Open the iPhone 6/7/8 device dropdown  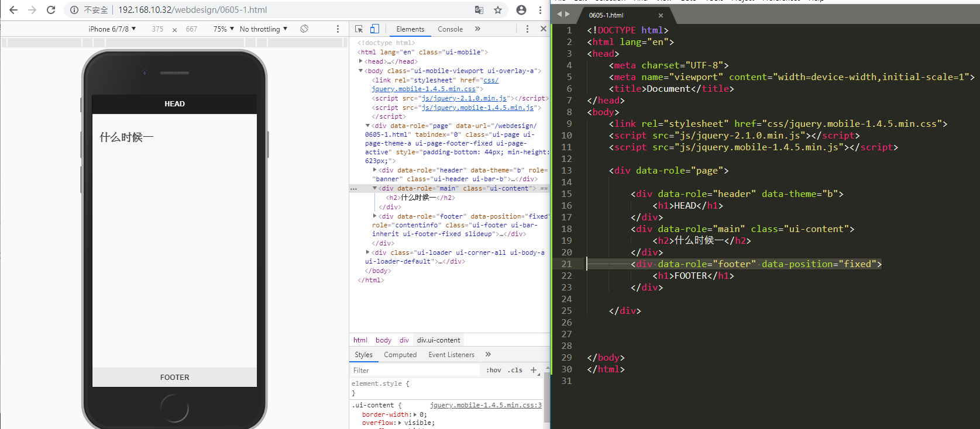[112, 29]
